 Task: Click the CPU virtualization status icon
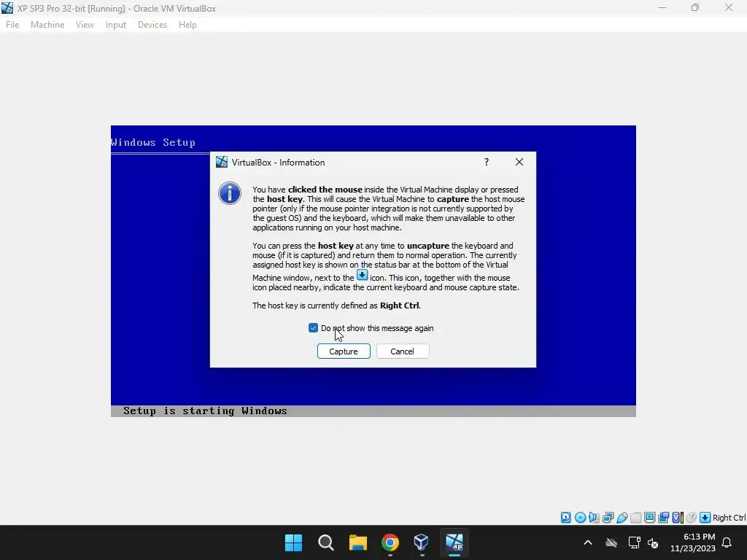[678, 517]
